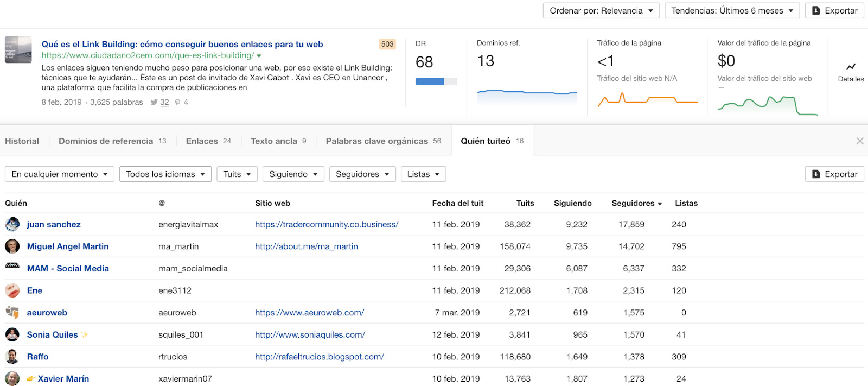Image resolution: width=868 pixels, height=386 pixels.
Task: Expand the Tendencias: Últimos 6 meses dropdown
Action: click(732, 11)
